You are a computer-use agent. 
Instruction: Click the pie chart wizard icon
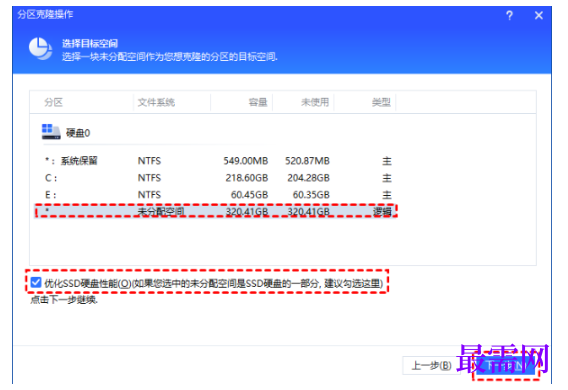[40, 49]
